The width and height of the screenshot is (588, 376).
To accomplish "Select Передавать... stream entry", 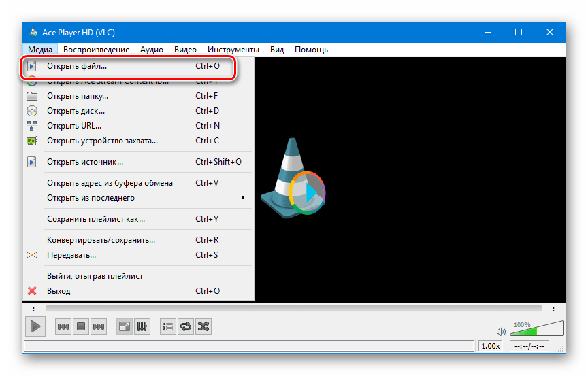I will pos(138,255).
